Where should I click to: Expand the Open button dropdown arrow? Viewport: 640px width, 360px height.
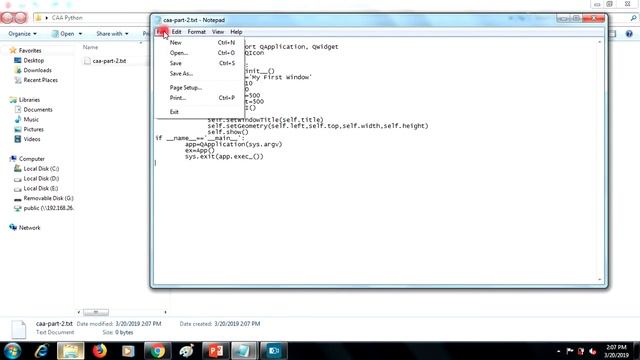point(80,34)
